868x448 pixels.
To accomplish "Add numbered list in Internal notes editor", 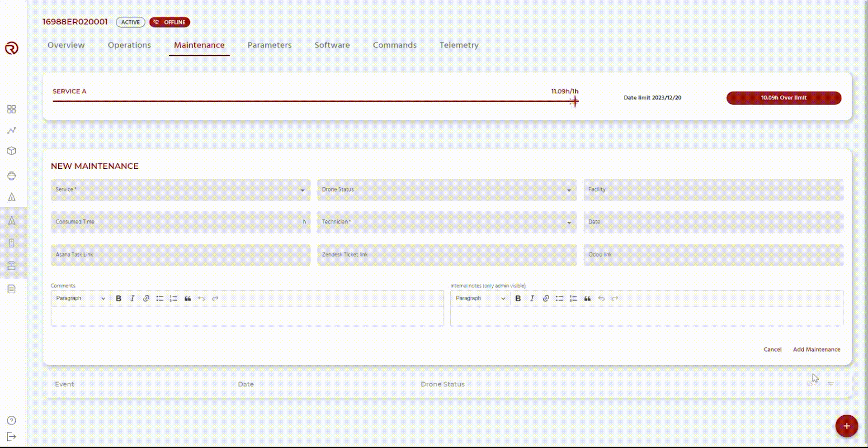I will click(x=573, y=298).
